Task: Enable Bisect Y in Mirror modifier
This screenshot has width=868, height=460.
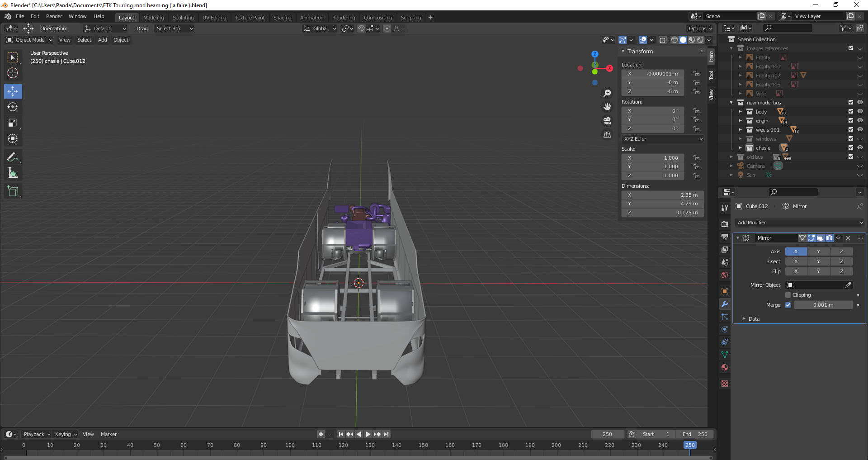Action: point(818,261)
